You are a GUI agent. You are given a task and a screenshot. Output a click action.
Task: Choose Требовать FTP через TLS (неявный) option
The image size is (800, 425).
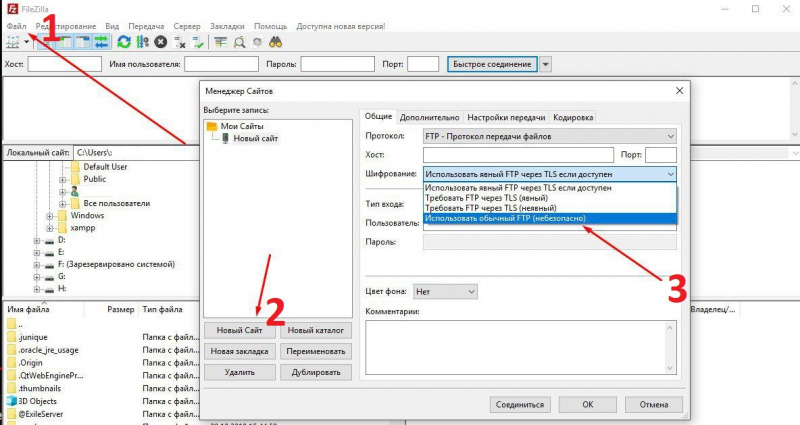549,208
